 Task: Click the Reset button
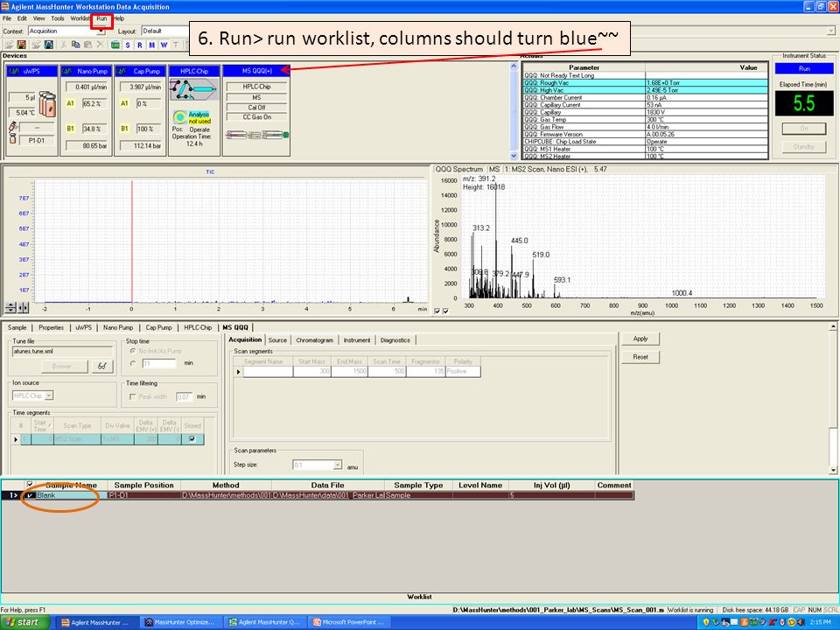[640, 357]
